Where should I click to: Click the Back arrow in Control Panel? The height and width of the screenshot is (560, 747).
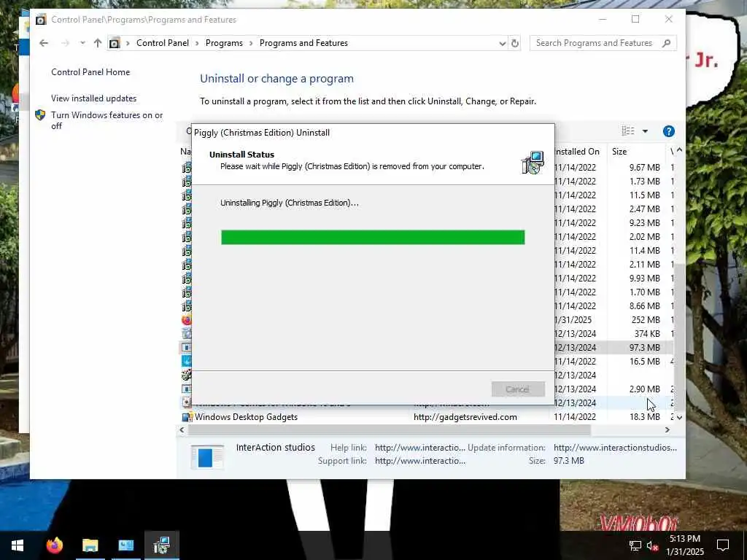point(44,43)
